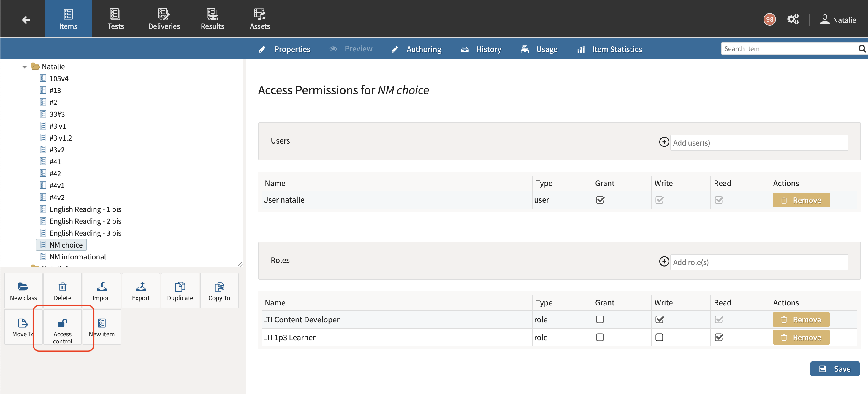Open the Item Statistics tab
Screen dimensions: 868x394
(617, 49)
